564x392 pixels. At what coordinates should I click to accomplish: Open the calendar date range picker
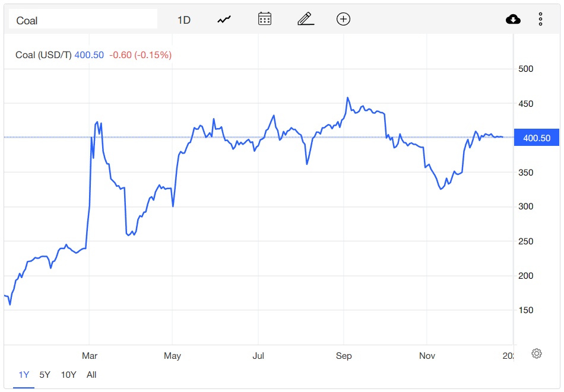[x=265, y=19]
